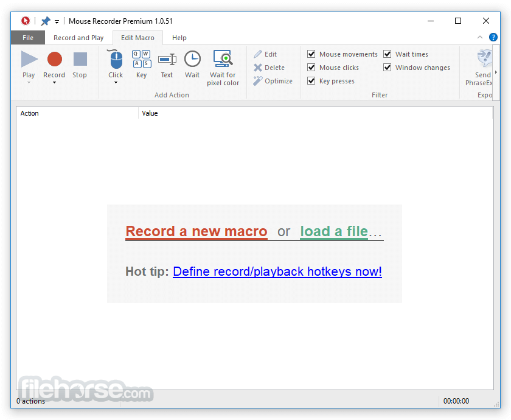Start recording with the red Record icon
The width and height of the screenshot is (511, 420).
click(54, 59)
